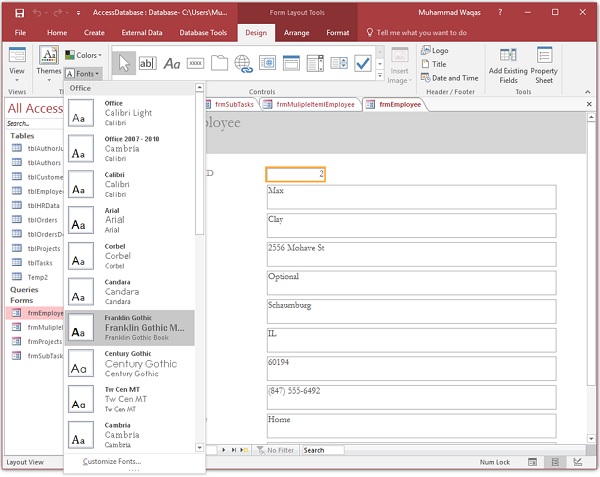The image size is (600, 477).
Task: Switch to Design view in status bar
Action: pyautogui.click(x=578, y=463)
